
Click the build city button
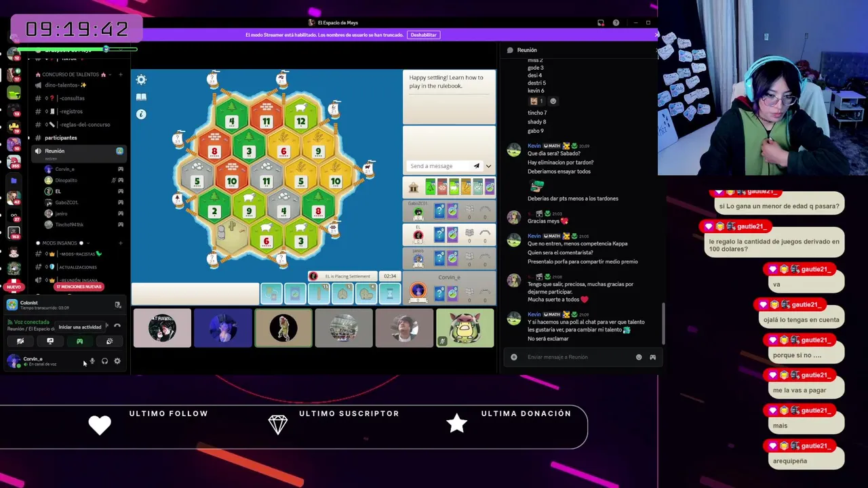(x=366, y=293)
